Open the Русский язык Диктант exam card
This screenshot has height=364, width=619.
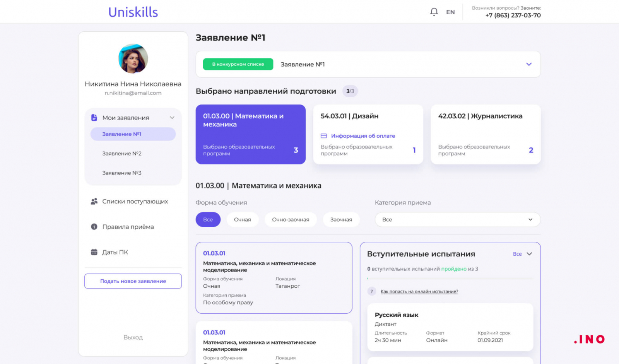(x=450, y=327)
